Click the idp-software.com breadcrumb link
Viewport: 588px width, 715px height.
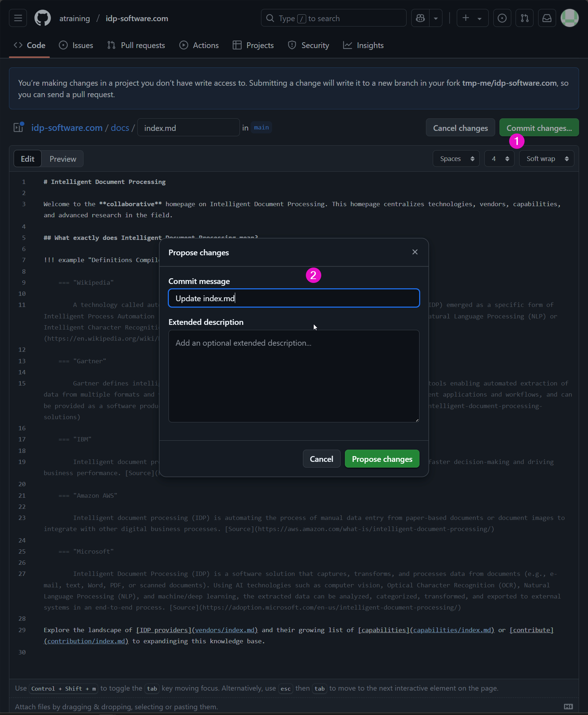pos(67,128)
